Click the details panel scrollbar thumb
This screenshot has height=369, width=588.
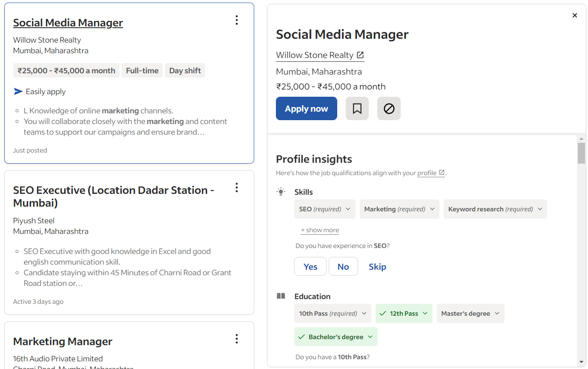pyautogui.click(x=582, y=153)
